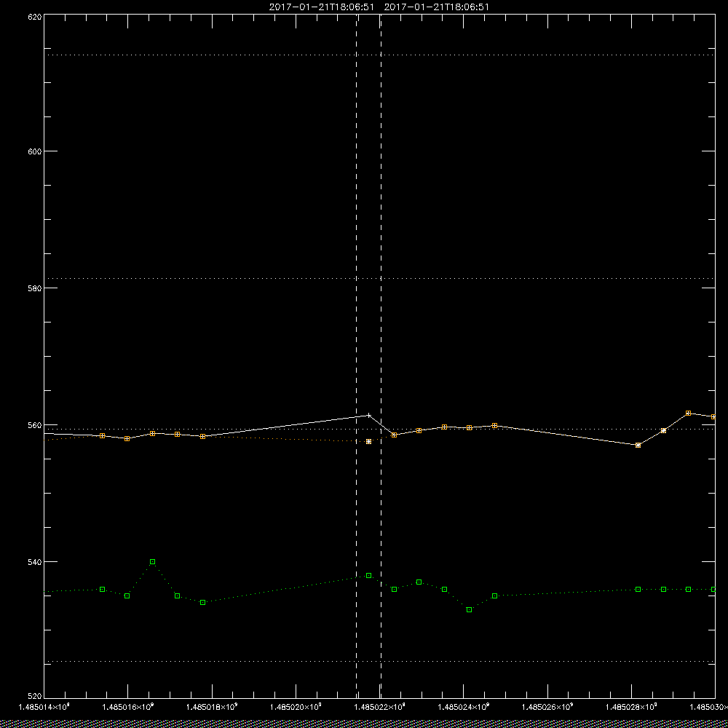Click the 620 y-axis label

35,16
